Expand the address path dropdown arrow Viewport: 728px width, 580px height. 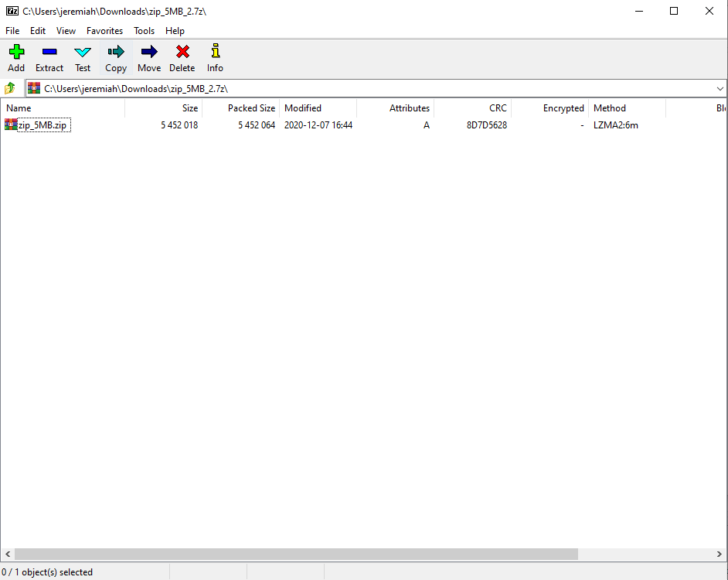pos(719,88)
